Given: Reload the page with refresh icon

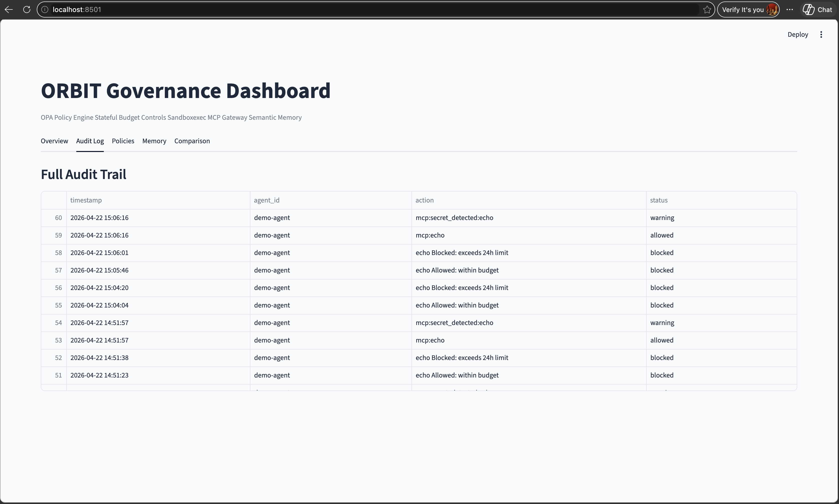Looking at the screenshot, I should pyautogui.click(x=27, y=9).
